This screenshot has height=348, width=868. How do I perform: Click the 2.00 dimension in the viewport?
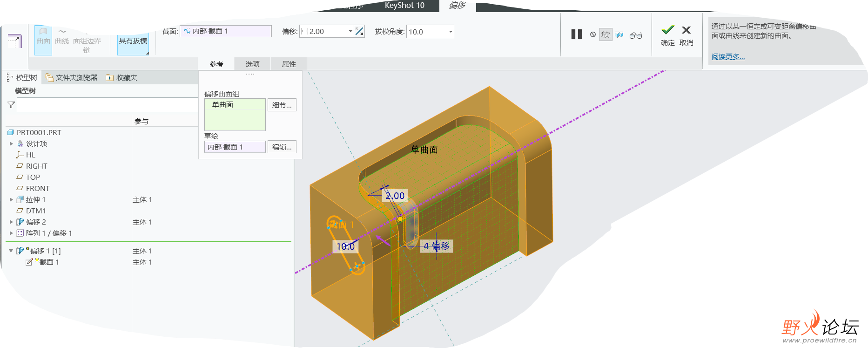click(395, 196)
